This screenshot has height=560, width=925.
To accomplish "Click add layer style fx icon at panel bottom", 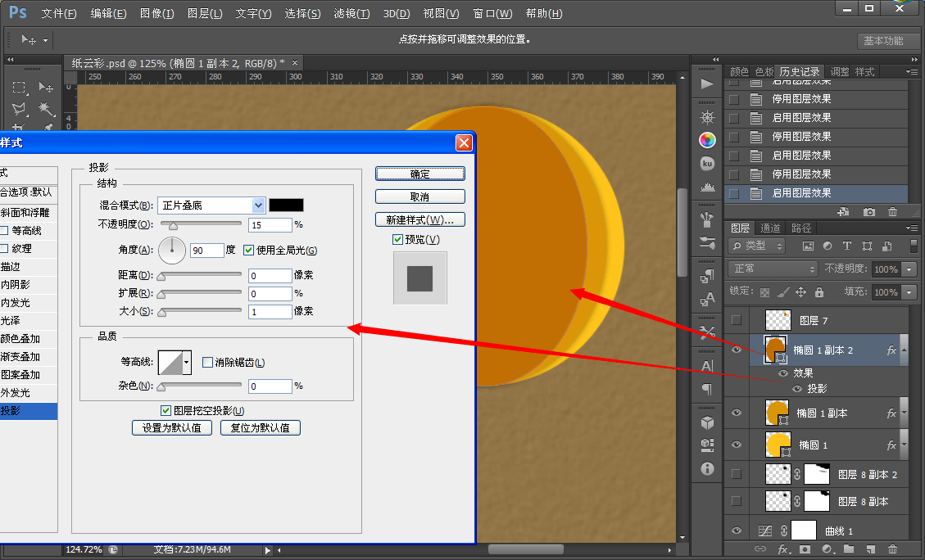I will (783, 549).
